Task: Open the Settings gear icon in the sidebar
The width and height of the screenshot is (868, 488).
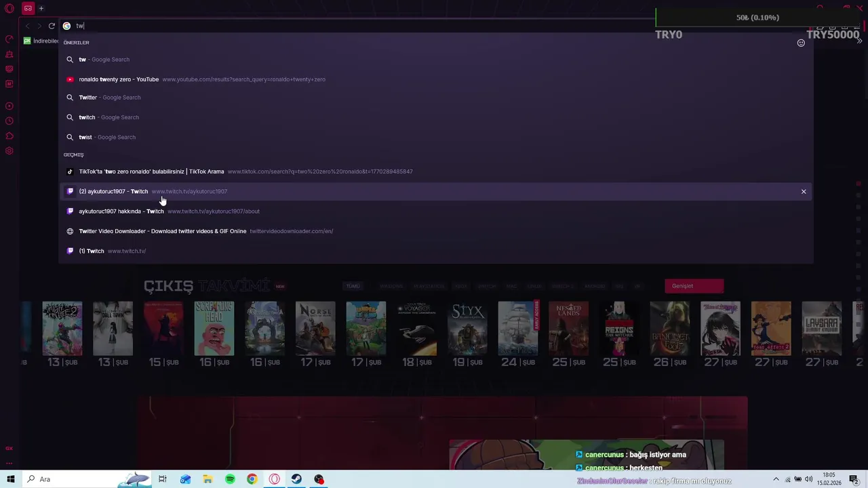Action: tap(9, 151)
